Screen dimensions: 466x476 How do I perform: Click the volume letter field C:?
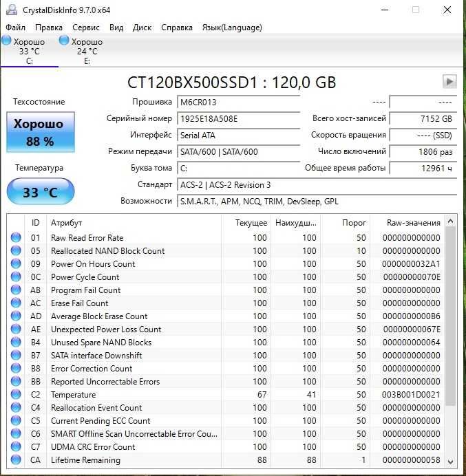tap(238, 168)
